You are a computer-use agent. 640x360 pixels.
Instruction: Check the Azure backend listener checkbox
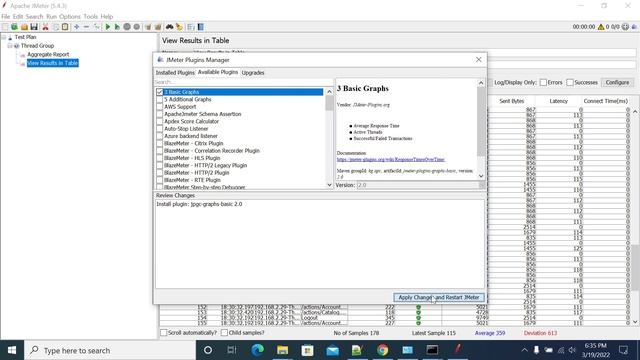(160, 136)
